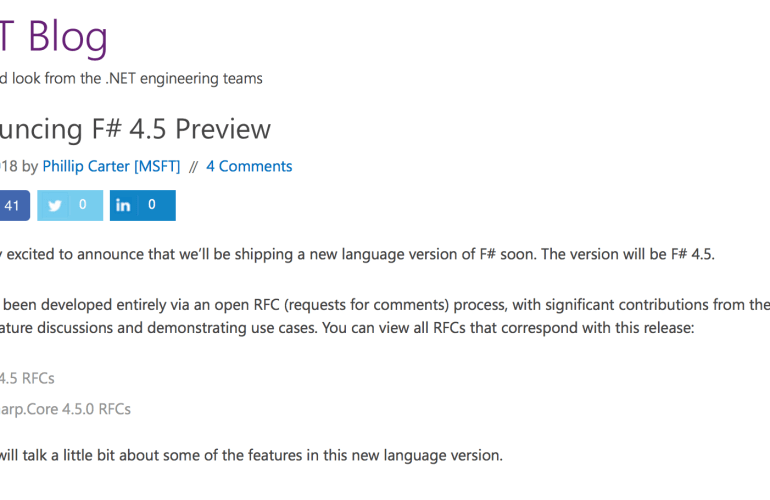Click the word "by" before the author name
Viewport: 770px width, 500px height.
pyautogui.click(x=29, y=166)
